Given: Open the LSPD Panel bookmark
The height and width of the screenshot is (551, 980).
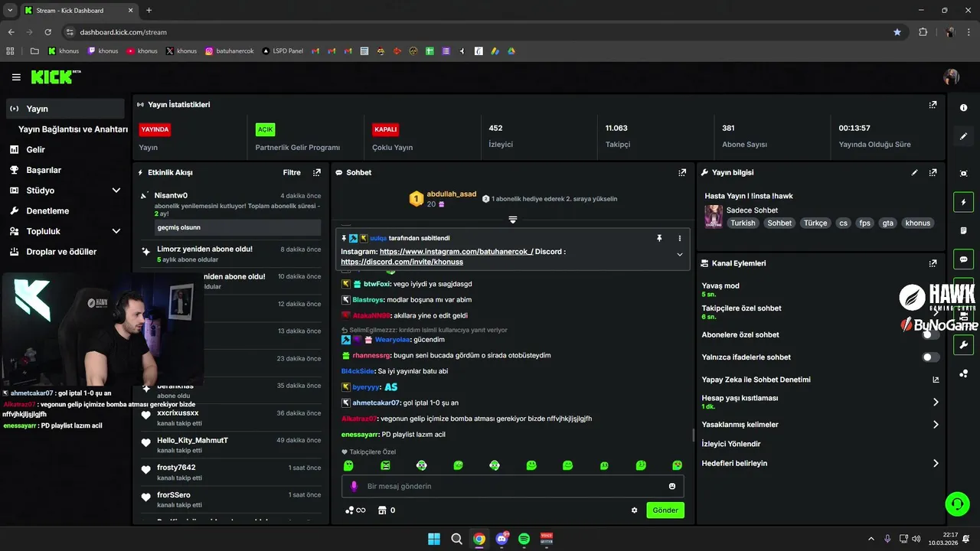Looking at the screenshot, I should tap(283, 51).
